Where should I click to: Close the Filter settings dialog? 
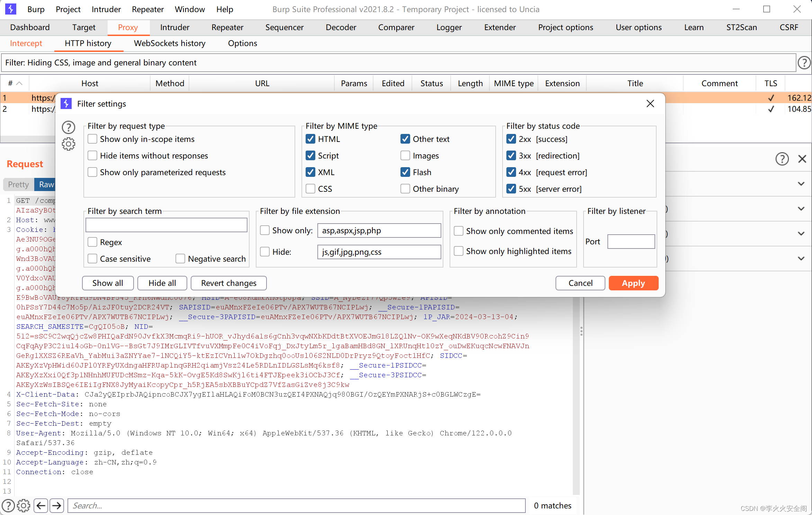[x=650, y=103]
